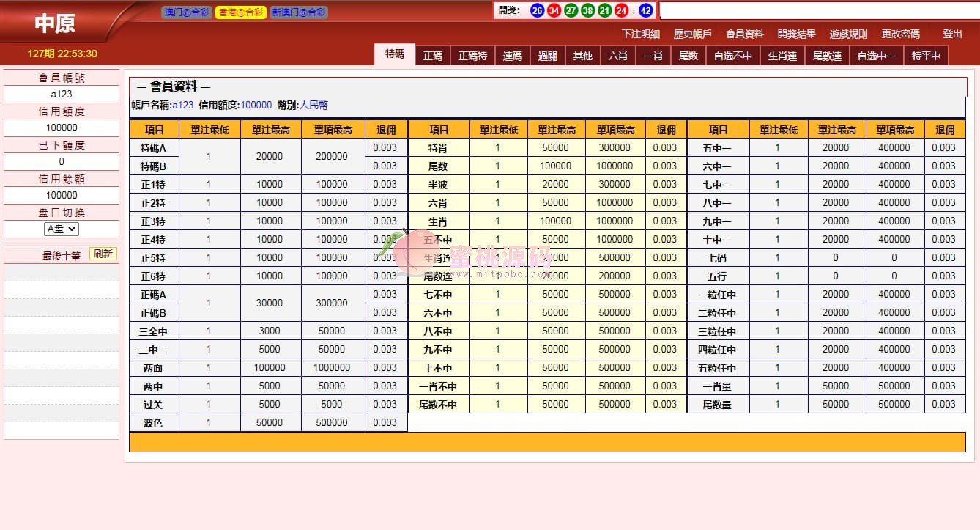Click 登出 to log out
980x530 pixels.
point(952,34)
